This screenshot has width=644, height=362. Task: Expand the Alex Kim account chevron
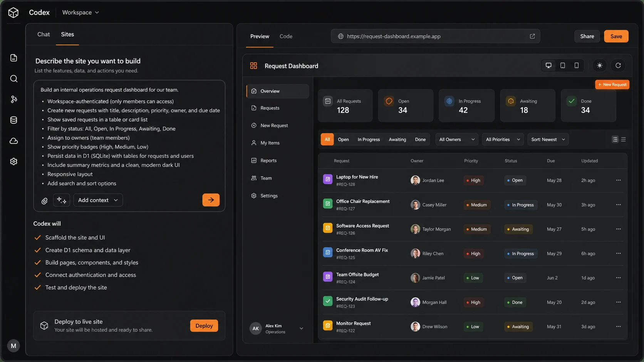301,329
